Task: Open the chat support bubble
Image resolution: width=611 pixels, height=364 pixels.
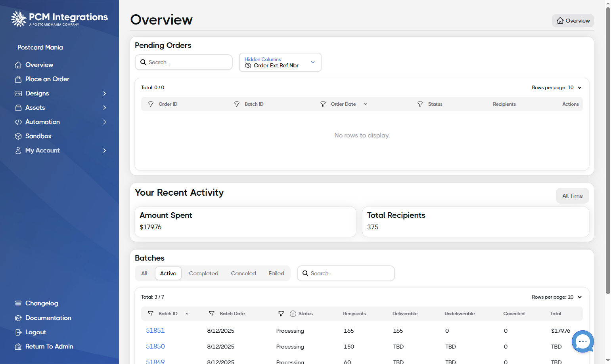Action: [x=582, y=341]
